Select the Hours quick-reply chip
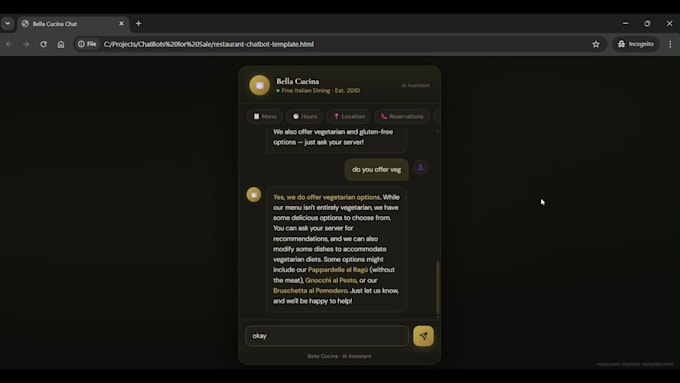 (x=304, y=116)
